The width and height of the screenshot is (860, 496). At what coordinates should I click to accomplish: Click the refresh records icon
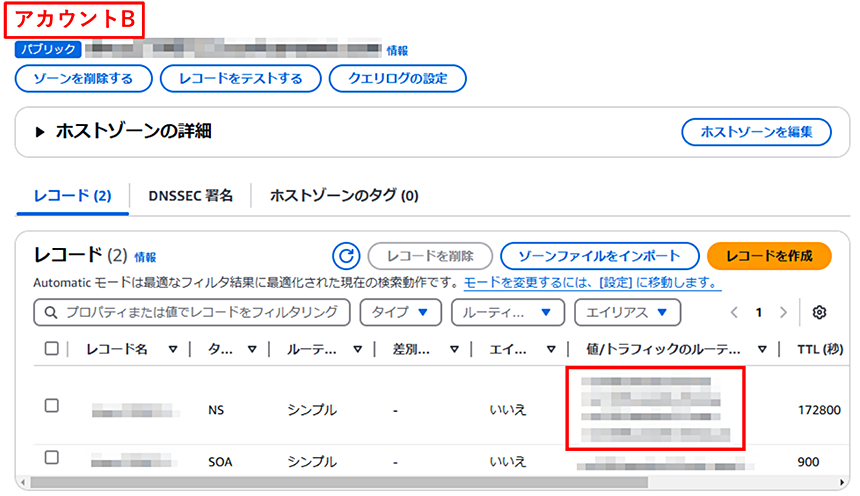click(345, 255)
